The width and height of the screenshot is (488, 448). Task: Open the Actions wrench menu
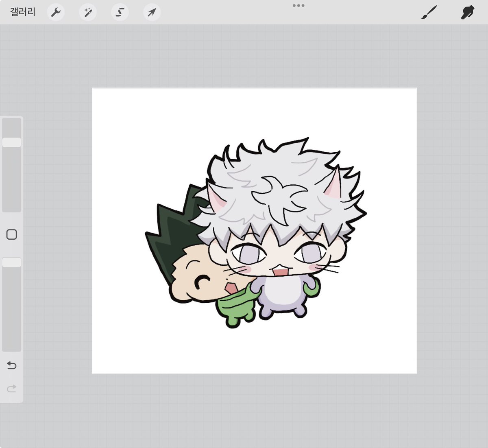click(56, 12)
